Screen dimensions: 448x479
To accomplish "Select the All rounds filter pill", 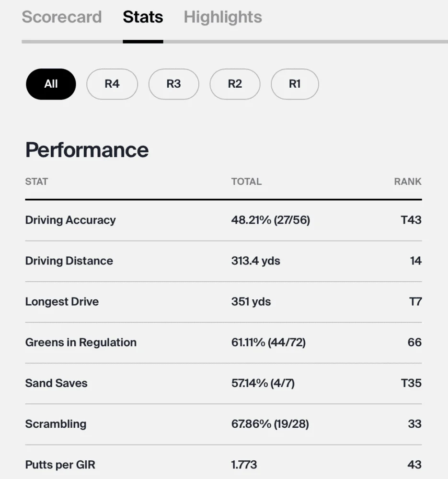I will tap(51, 84).
